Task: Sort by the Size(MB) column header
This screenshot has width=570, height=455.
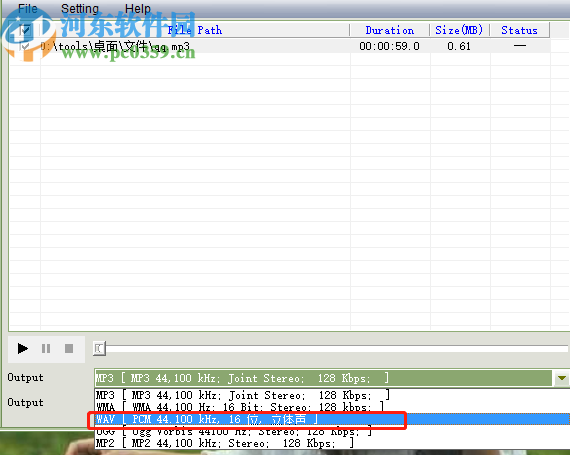Action: point(459,30)
